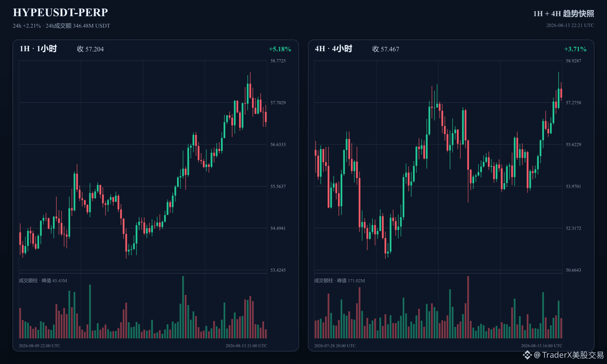Click the 55.5637 price axis label
607x364 pixels.
coord(278,186)
